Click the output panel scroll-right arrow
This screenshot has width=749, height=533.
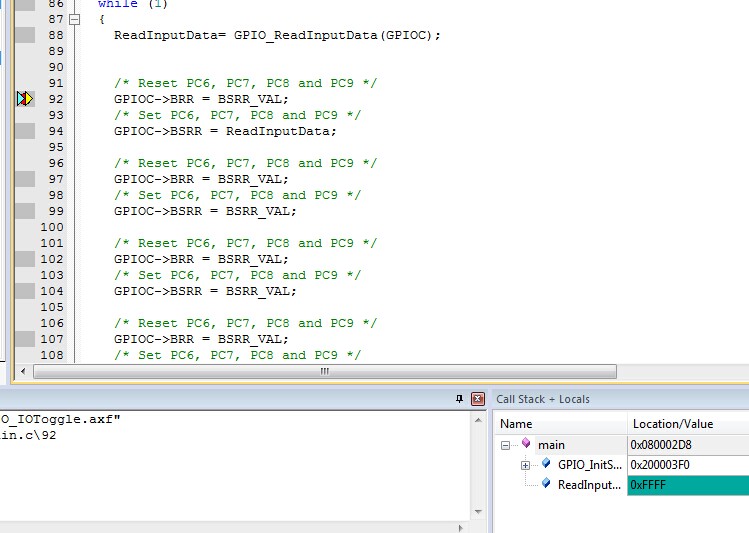tap(460, 528)
